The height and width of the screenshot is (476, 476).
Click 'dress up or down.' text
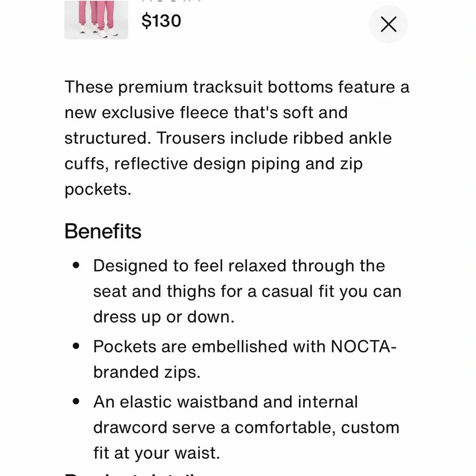coord(164,317)
